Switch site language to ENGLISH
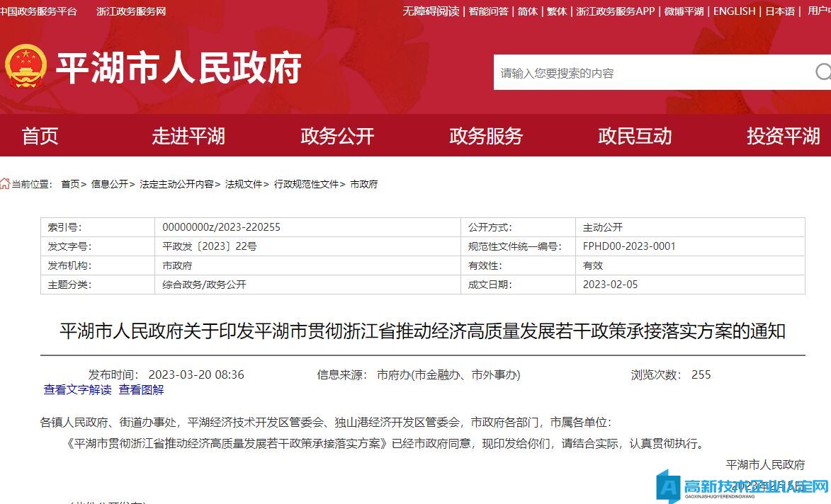The width and height of the screenshot is (831, 504). pyautogui.click(x=734, y=11)
